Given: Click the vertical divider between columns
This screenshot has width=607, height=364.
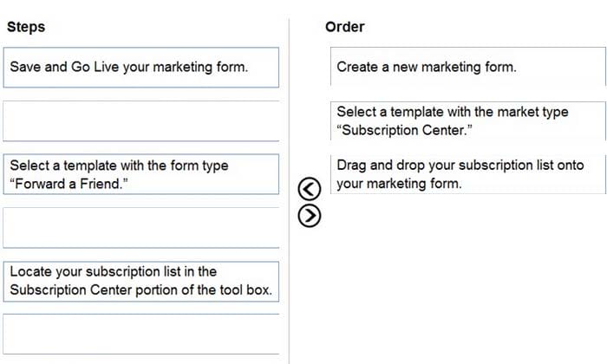Looking at the screenshot, I should pos(289,190).
